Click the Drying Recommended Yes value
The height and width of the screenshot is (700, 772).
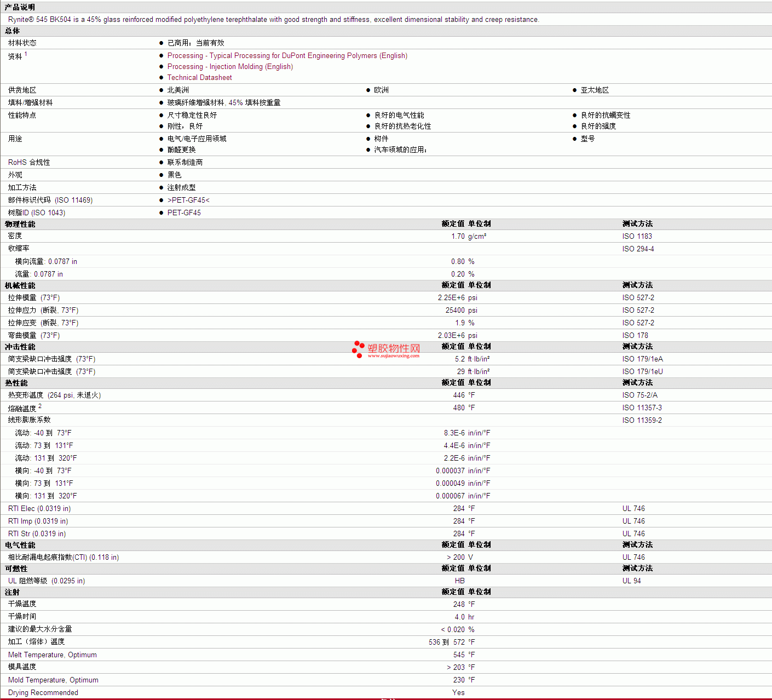point(458,692)
